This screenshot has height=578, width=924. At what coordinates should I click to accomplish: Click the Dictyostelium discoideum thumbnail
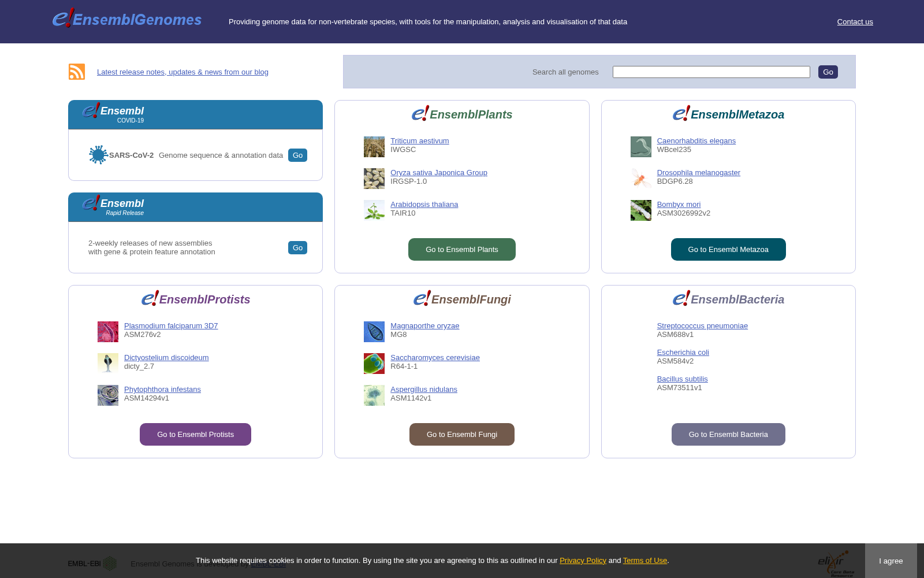click(108, 364)
